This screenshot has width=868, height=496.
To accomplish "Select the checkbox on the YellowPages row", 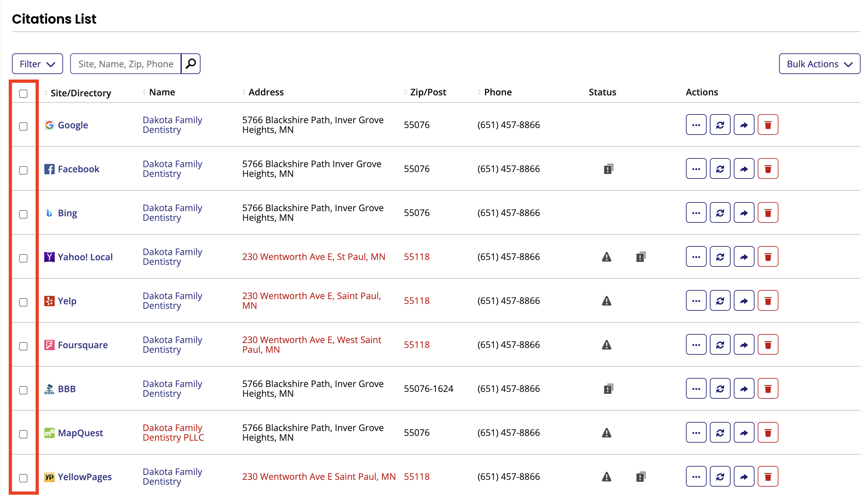I will coord(24,478).
